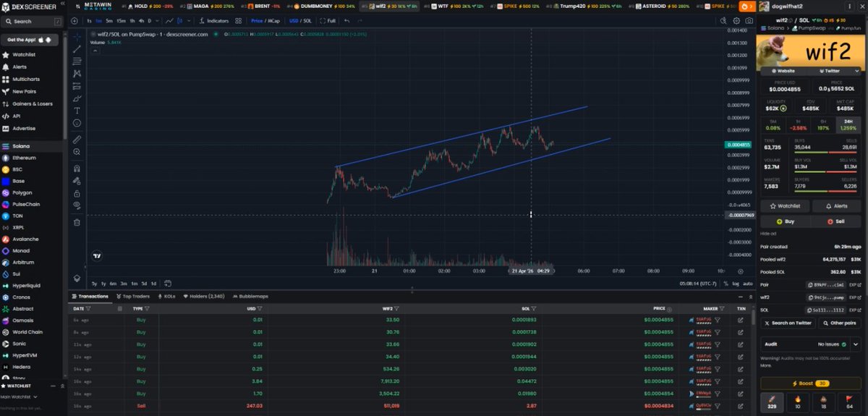
Task: Open chart settings gear in top toolbar
Action: 736,21
